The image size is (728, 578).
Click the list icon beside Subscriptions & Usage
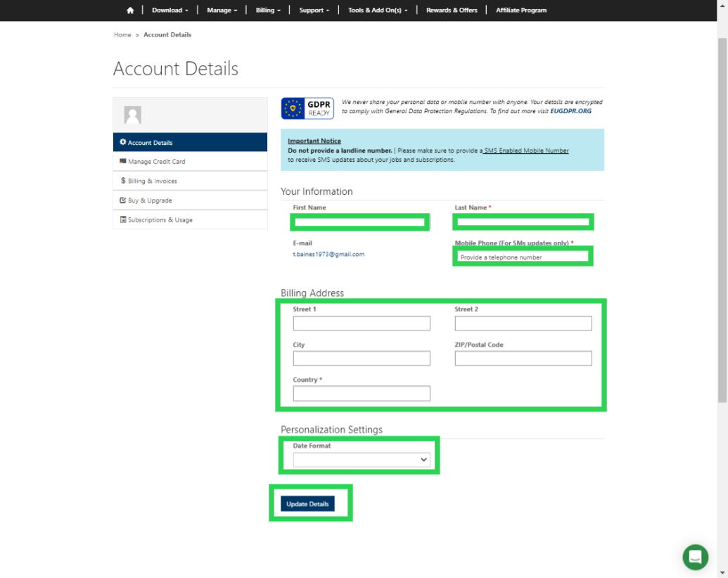point(123,219)
